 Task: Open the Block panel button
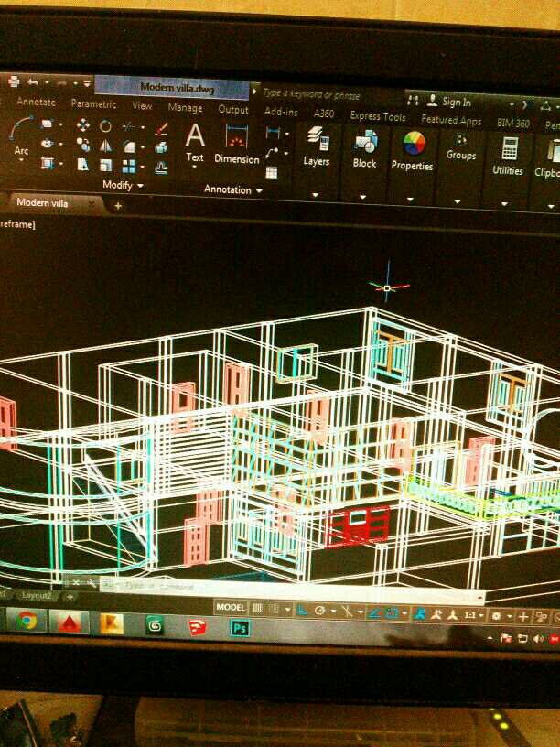(364, 148)
